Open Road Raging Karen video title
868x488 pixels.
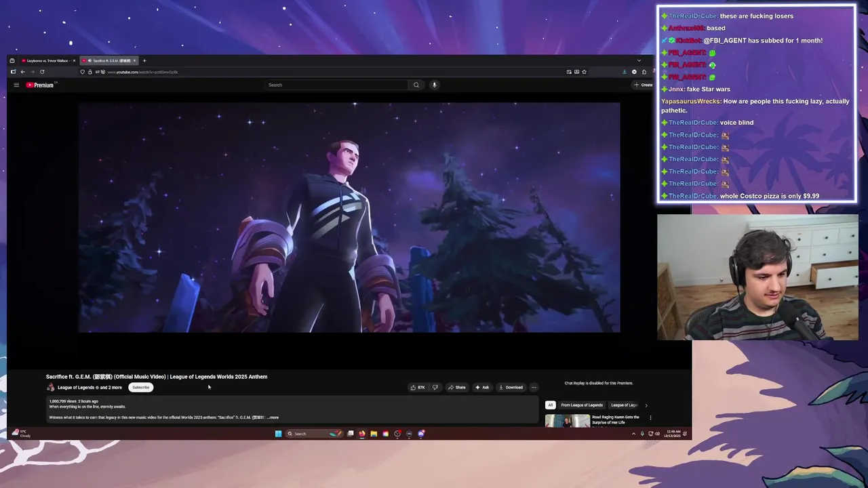[616, 420]
